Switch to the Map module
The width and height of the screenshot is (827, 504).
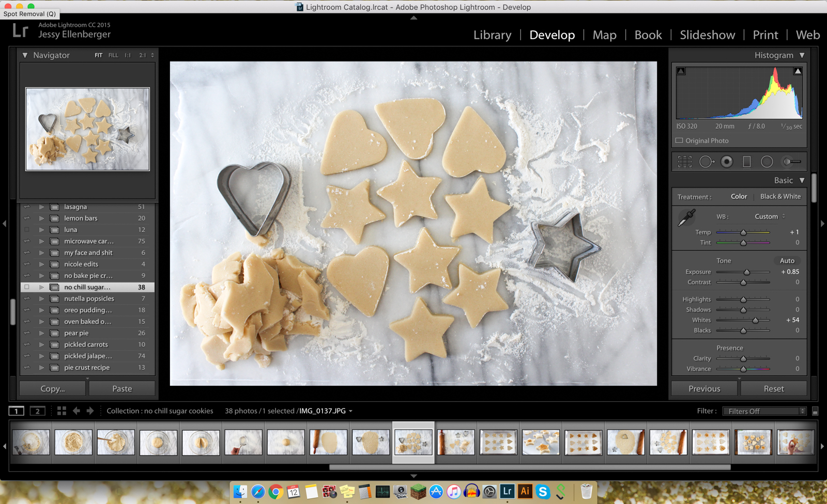[x=604, y=35]
